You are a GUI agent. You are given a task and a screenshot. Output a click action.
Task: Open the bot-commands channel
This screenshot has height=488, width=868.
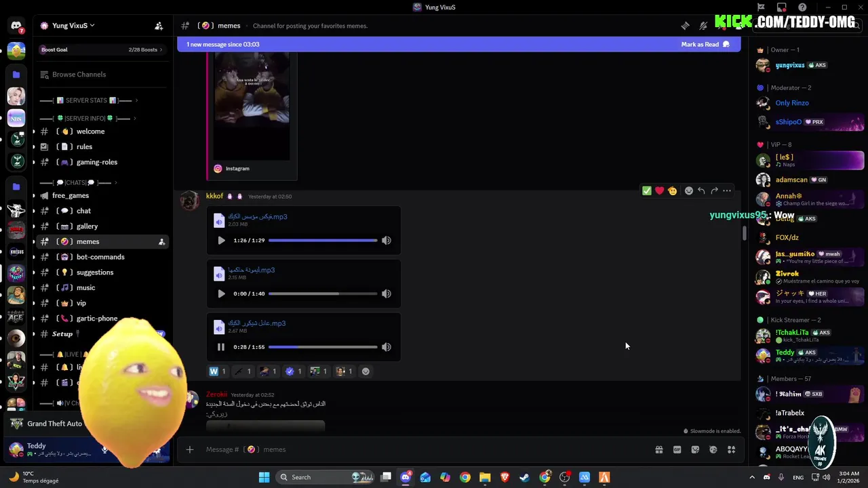coord(102,257)
